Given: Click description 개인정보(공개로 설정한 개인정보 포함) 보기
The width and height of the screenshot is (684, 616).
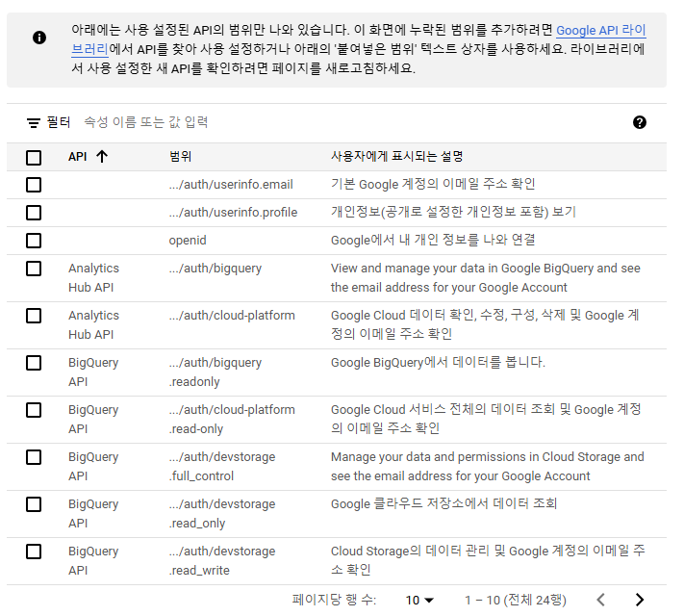Looking at the screenshot, I should [453, 212].
